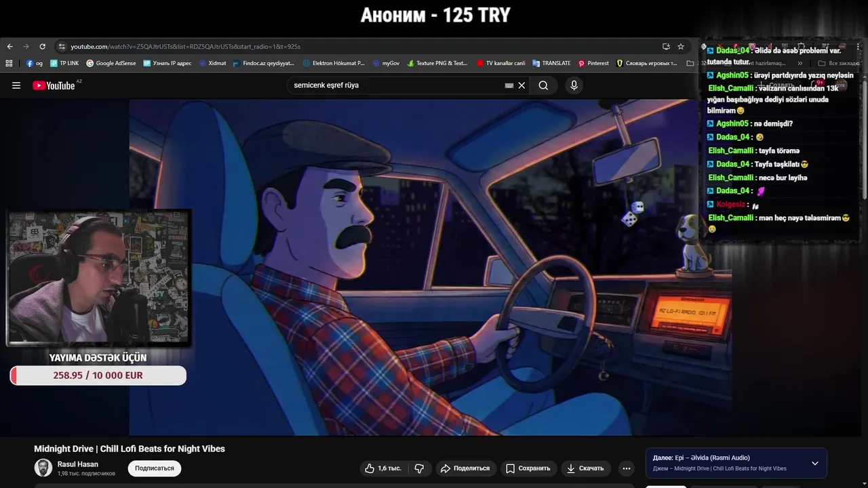
Task: Go back using browser back arrow
Action: pos(9,47)
